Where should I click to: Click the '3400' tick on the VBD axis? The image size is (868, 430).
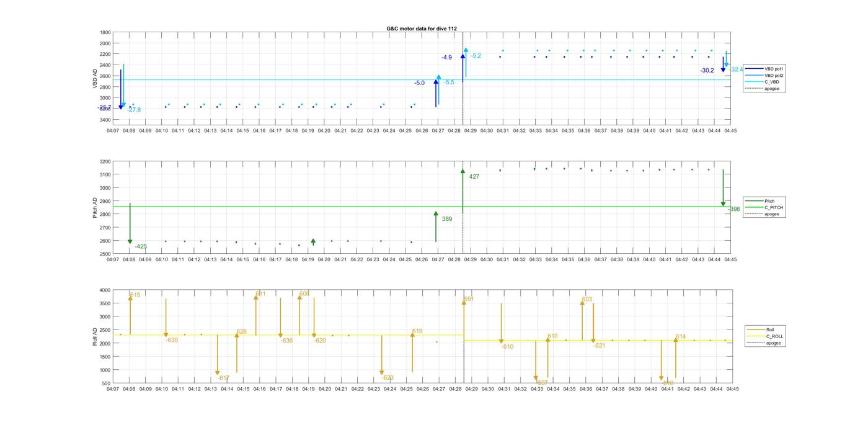tap(105, 120)
